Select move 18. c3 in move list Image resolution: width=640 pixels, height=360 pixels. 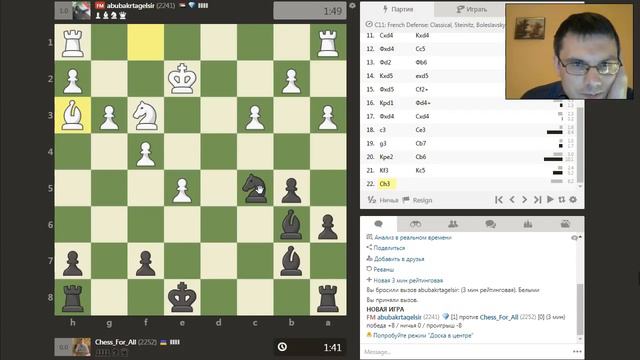coord(382,130)
